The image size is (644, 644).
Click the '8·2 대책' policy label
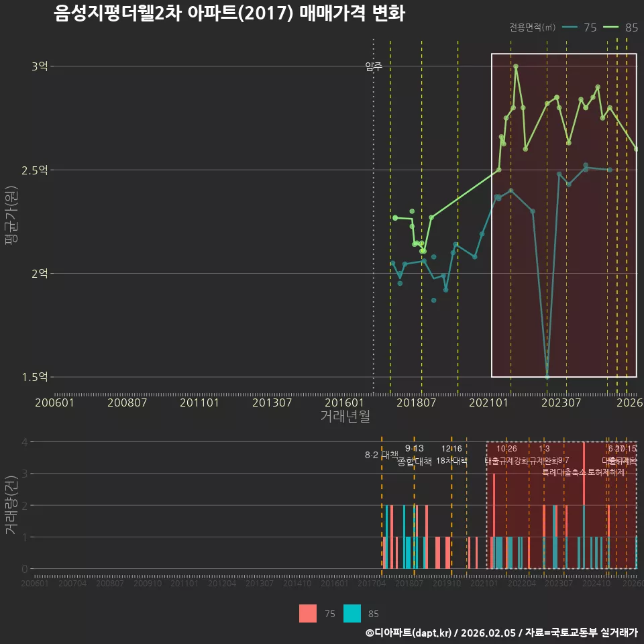tap(382, 455)
